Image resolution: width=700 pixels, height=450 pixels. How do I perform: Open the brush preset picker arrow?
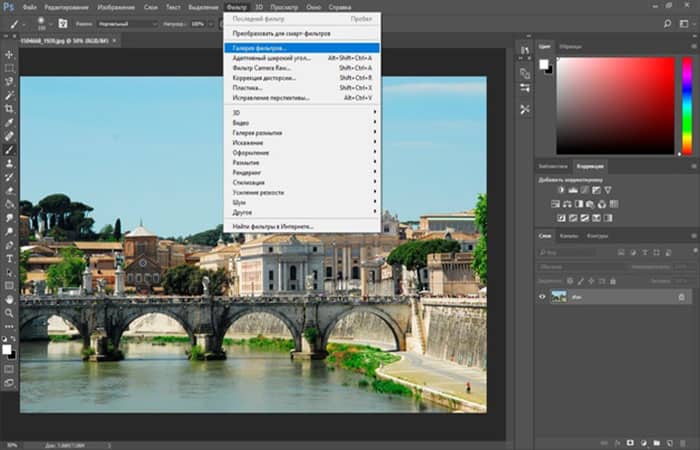[51, 24]
